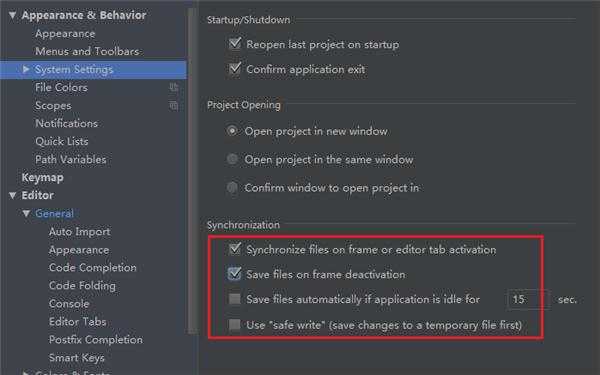
Task: Collapse the Editor section arrow
Action: (13, 196)
